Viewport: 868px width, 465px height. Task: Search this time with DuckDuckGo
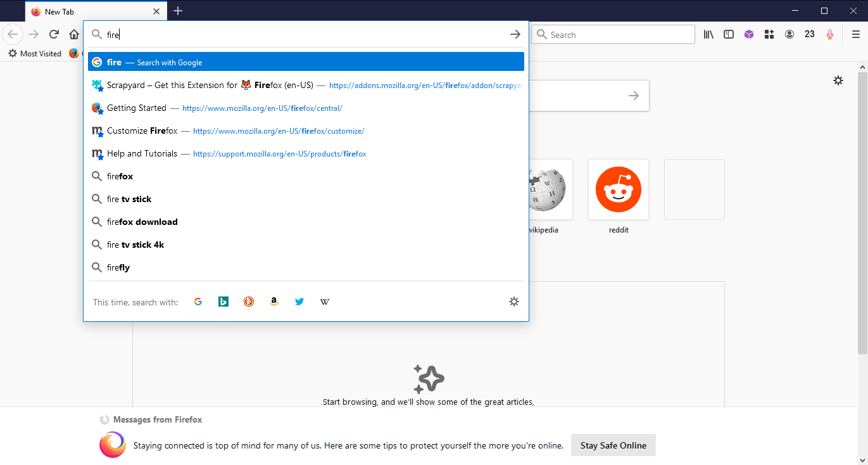[249, 302]
